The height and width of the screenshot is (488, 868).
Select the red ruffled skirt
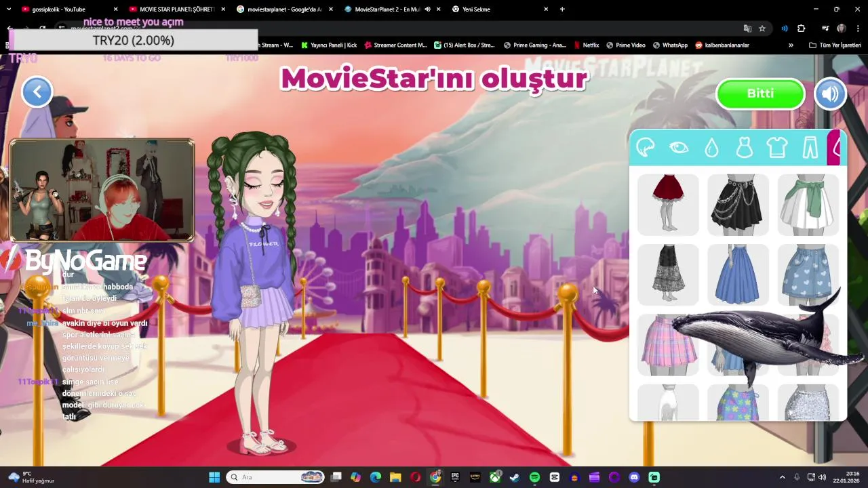pos(668,205)
